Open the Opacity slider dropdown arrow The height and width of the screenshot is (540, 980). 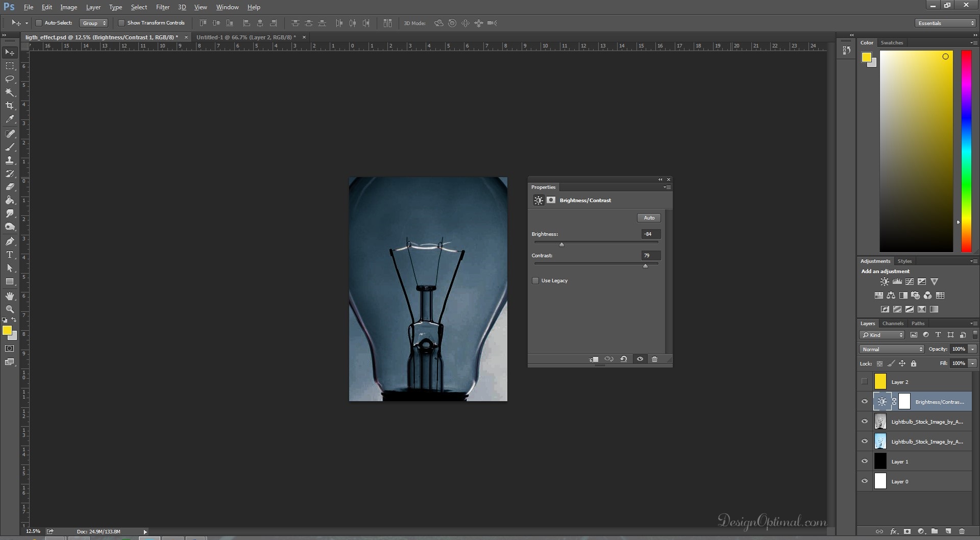[972, 350]
